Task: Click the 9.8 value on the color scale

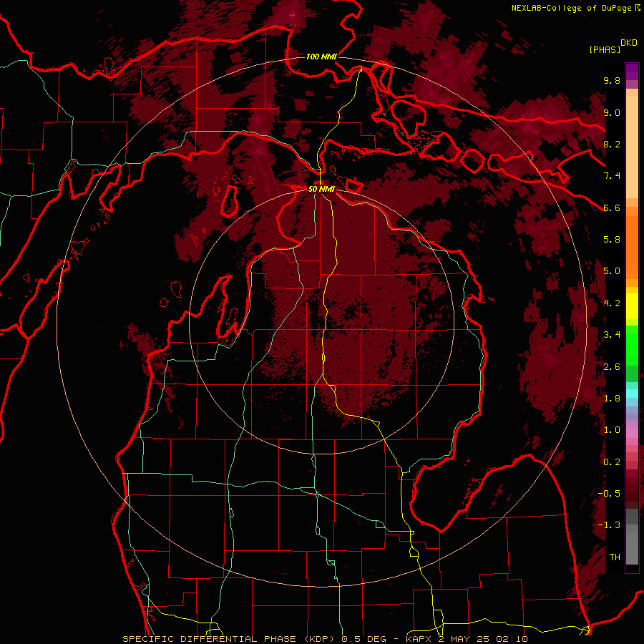Action: pos(612,80)
